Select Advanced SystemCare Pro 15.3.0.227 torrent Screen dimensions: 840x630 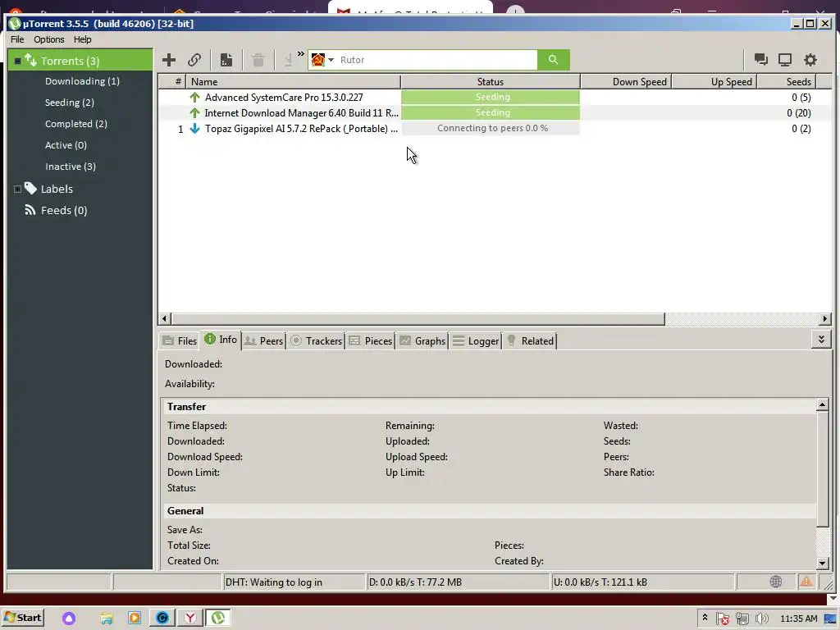[x=283, y=98]
